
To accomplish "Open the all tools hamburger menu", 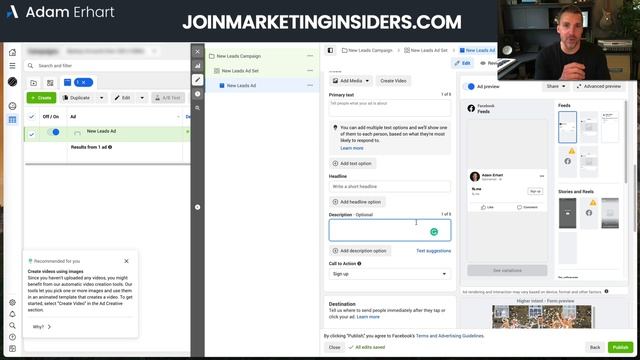I will [x=12, y=66].
